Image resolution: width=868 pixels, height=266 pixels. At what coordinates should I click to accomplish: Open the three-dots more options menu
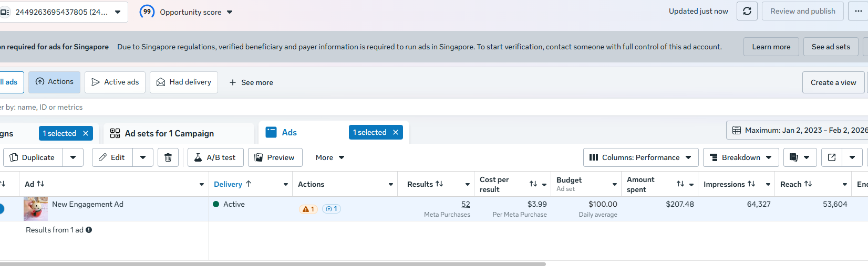coord(858,11)
